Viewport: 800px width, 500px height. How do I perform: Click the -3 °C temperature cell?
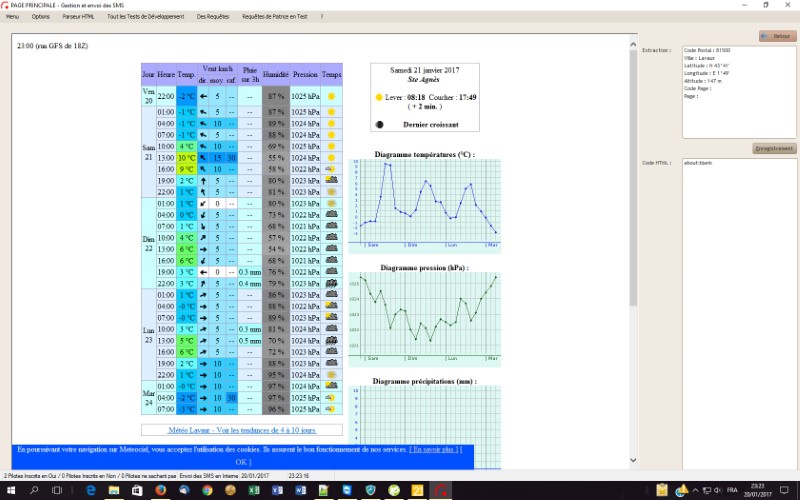[186, 409]
